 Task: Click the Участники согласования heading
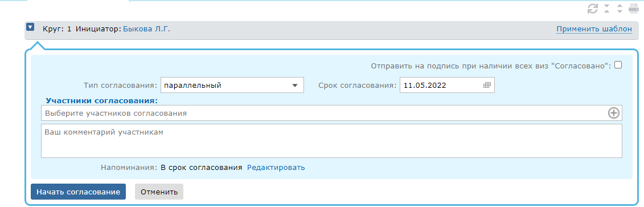(x=102, y=100)
